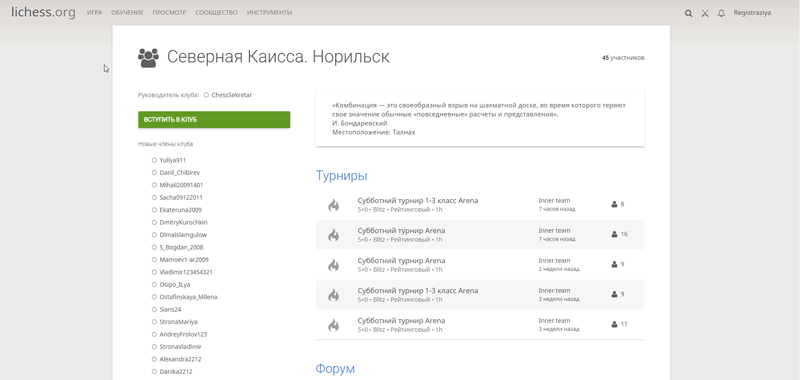Click the team group icon beside the title
This screenshot has height=380, width=800.
[148, 58]
